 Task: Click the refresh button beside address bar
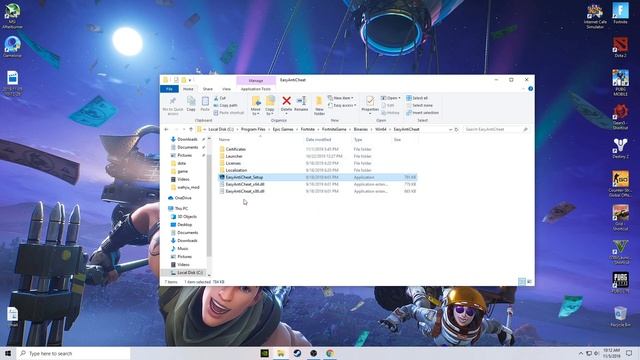click(457, 129)
